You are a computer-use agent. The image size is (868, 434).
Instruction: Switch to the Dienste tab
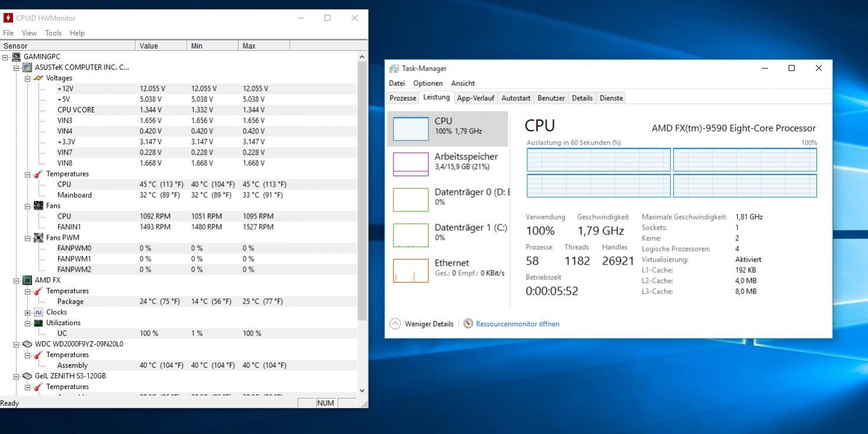pos(611,98)
